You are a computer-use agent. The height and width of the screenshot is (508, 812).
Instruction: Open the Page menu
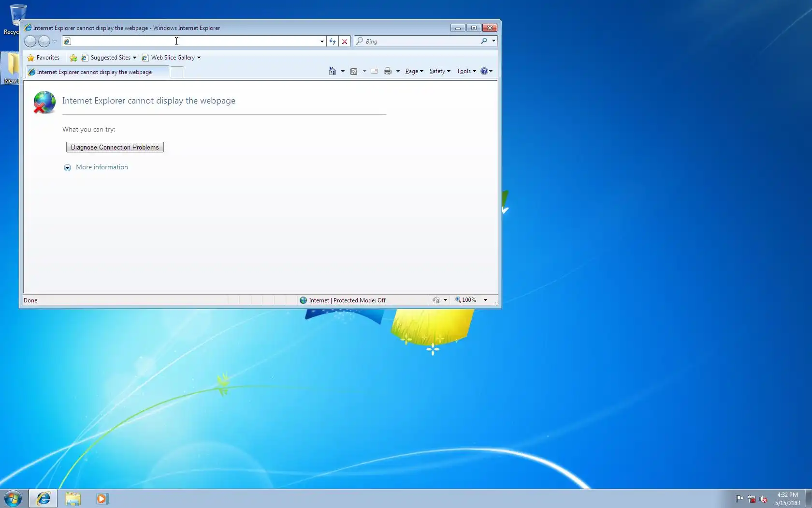click(414, 71)
